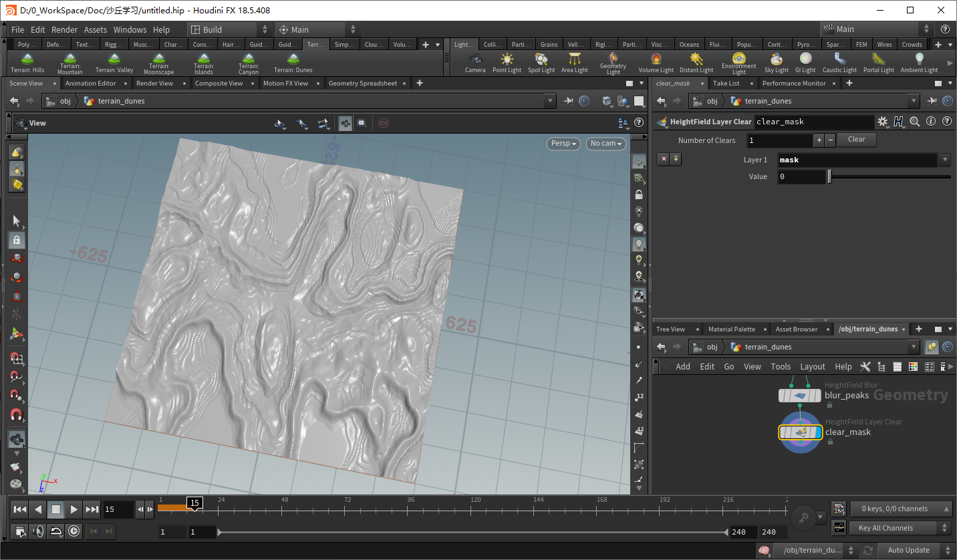This screenshot has height=560, width=957.
Task: Click the node name field clear_mask
Action: pos(813,122)
